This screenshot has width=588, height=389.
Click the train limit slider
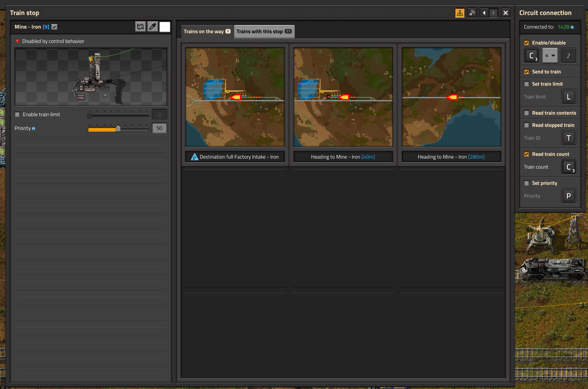coord(118,114)
